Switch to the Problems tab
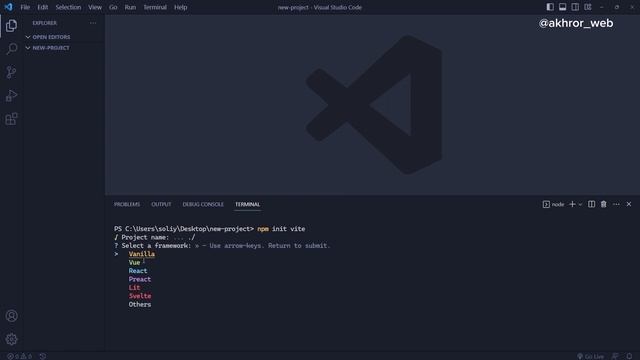Viewport: 640px width, 360px height. pyautogui.click(x=127, y=204)
